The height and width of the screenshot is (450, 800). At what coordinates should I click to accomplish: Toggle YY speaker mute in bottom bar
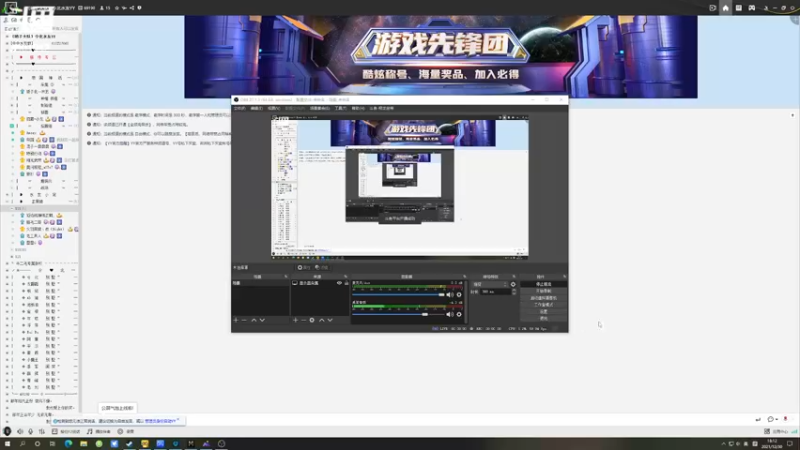tap(20, 431)
